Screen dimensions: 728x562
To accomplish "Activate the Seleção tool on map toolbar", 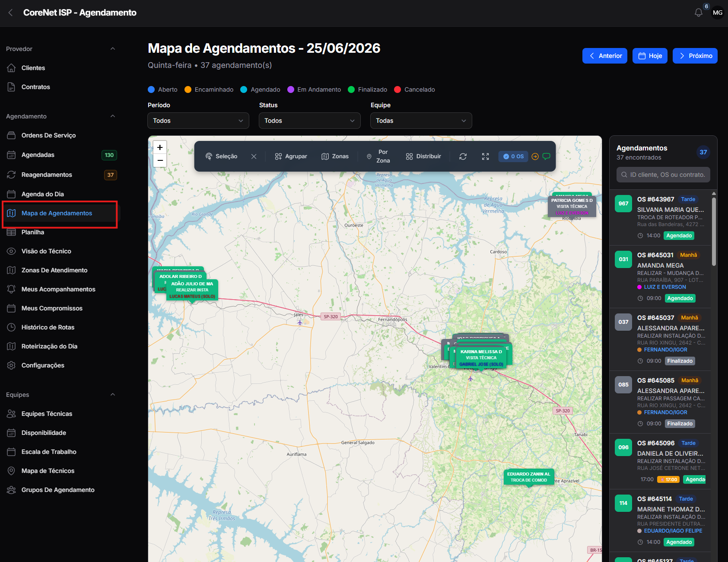I will [x=221, y=156].
